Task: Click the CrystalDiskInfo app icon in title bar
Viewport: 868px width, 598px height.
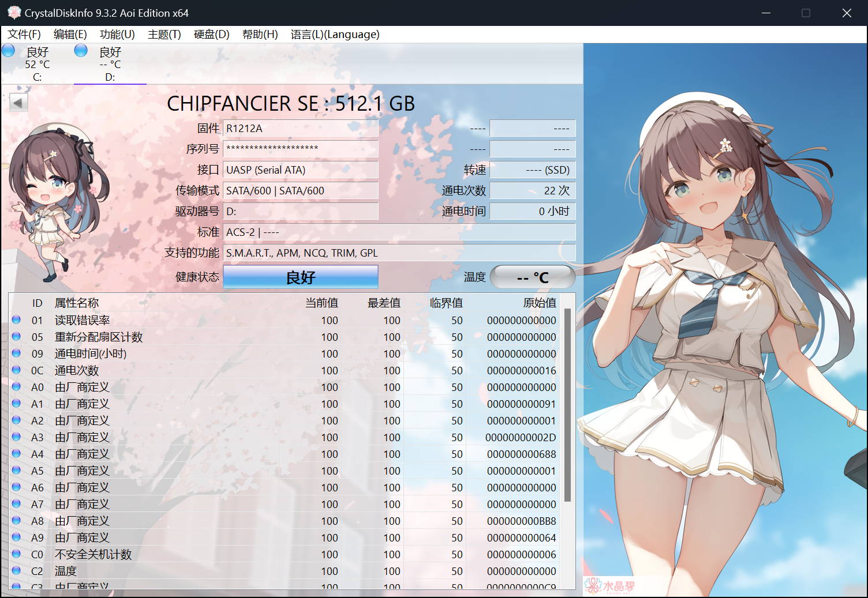Action: [x=14, y=13]
